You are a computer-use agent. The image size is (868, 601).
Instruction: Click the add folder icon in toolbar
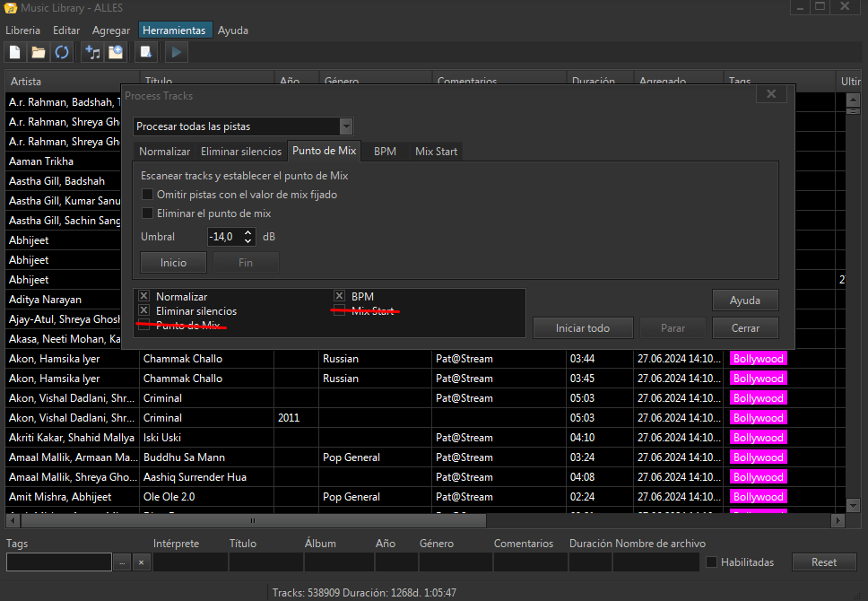click(116, 52)
